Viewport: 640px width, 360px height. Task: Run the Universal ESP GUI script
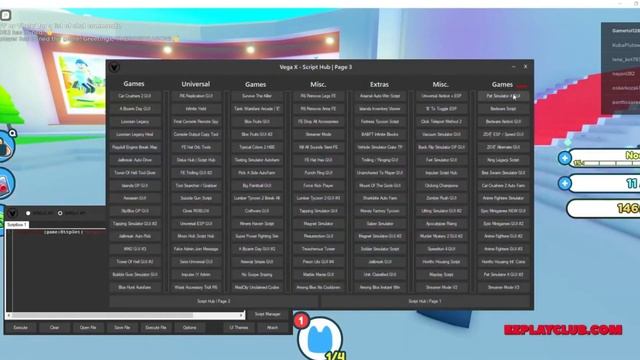coord(196,224)
